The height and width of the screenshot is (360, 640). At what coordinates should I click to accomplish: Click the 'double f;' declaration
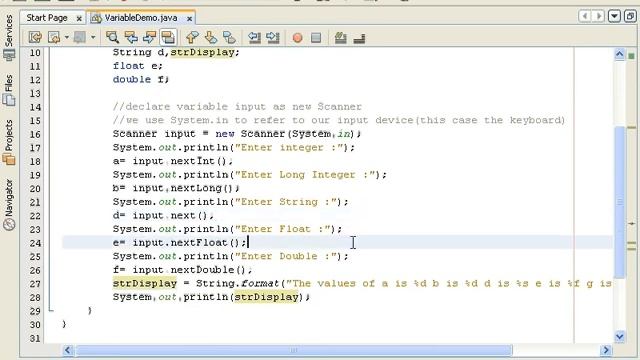point(140,79)
